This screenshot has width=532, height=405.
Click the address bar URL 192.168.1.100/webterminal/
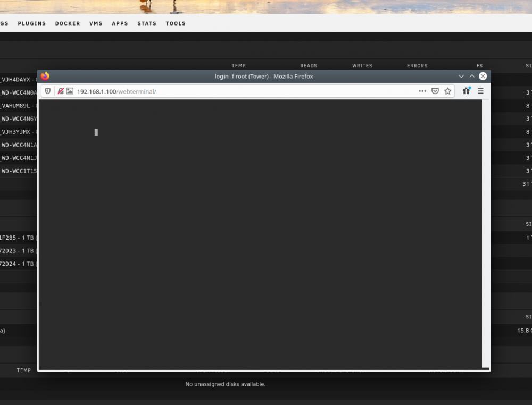117,91
